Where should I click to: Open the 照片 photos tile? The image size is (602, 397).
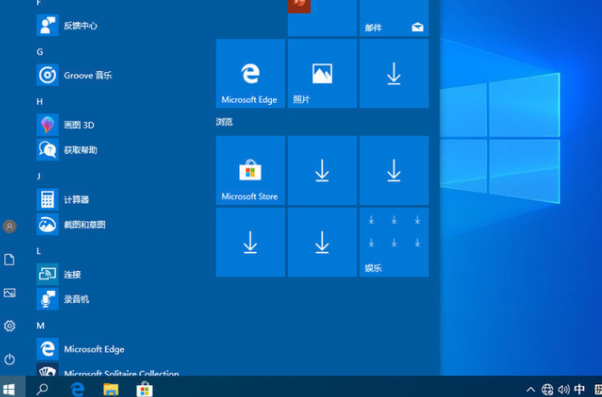(x=322, y=73)
